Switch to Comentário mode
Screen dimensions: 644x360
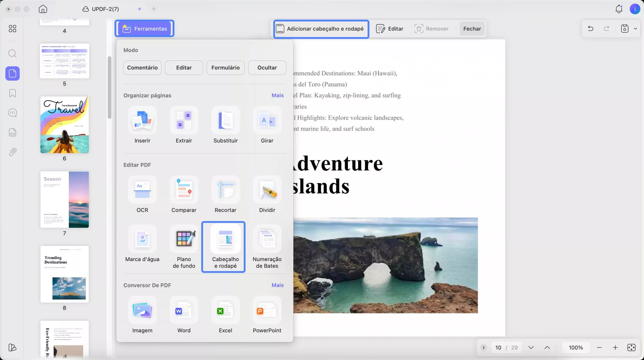click(142, 68)
